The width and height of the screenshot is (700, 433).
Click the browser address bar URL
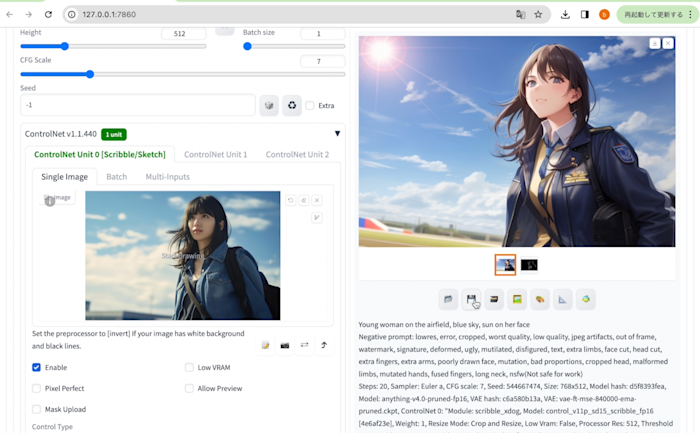[109, 14]
